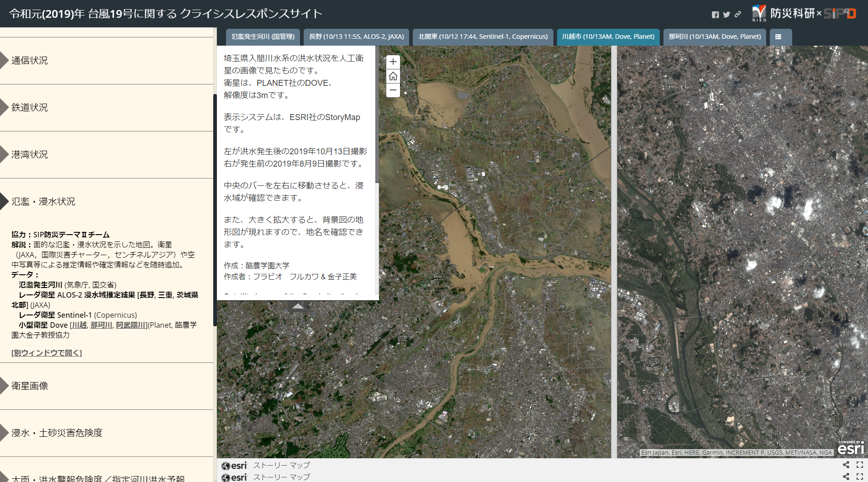
Task: Expand the 衛星画像 section
Action: [x=30, y=386]
